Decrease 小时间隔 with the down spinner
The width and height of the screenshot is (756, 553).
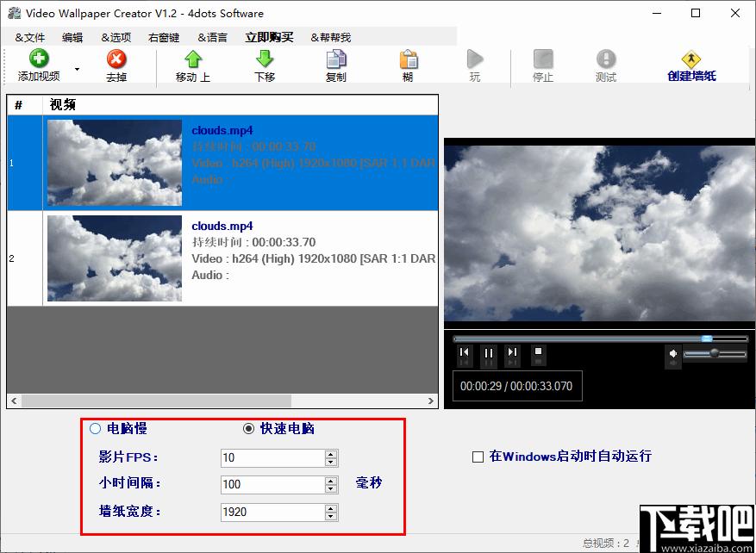331,489
